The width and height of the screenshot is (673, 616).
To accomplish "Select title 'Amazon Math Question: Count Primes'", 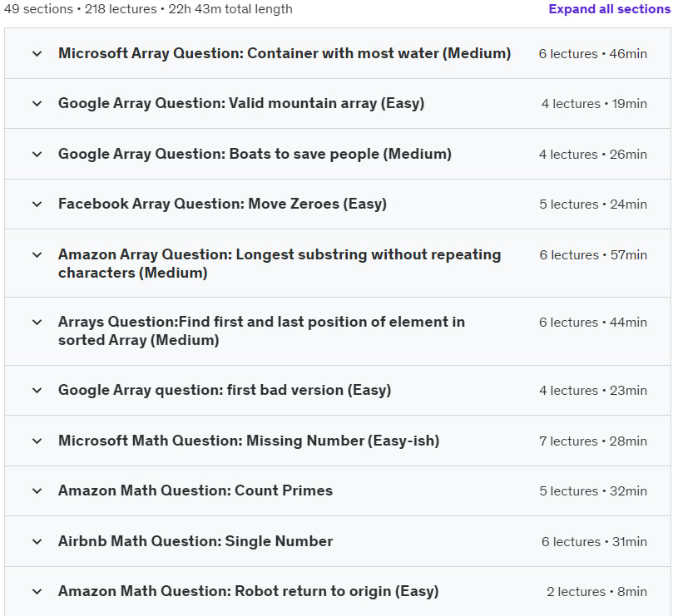I will click(195, 490).
